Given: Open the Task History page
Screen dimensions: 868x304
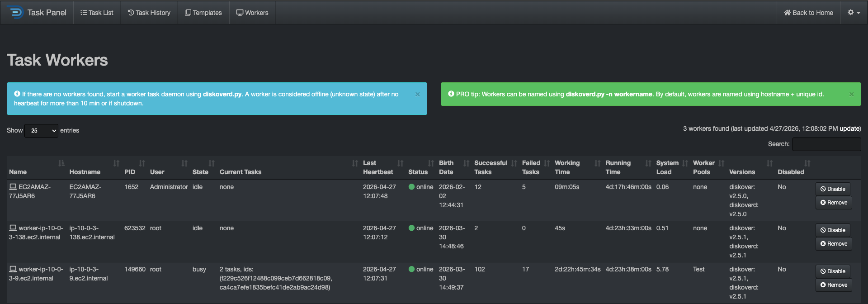Looking at the screenshot, I should tap(149, 13).
